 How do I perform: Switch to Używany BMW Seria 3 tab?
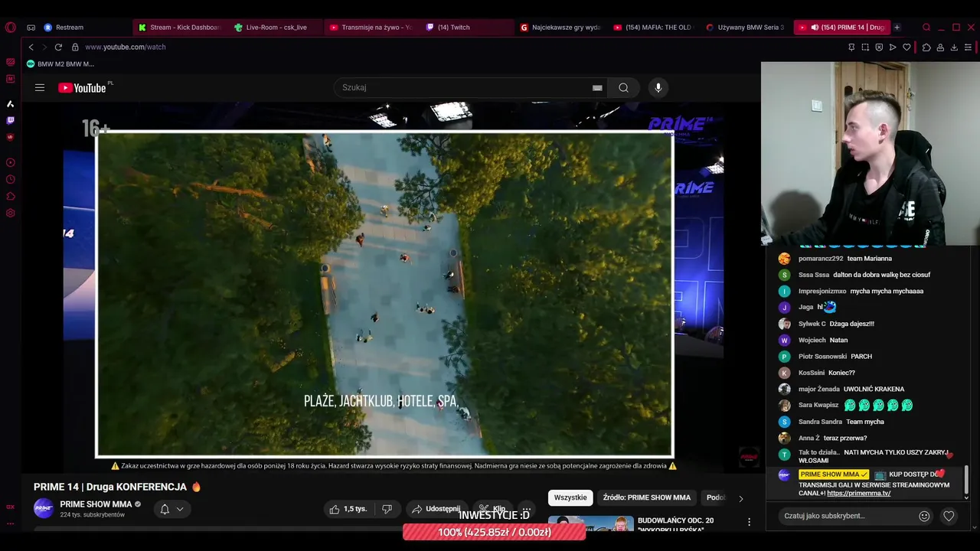[x=746, y=28]
